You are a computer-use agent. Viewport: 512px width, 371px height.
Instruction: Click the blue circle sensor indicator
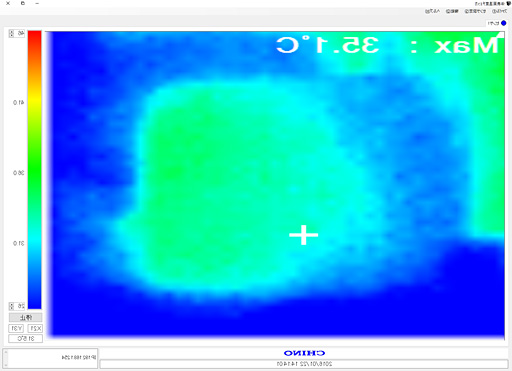pyautogui.click(x=503, y=23)
